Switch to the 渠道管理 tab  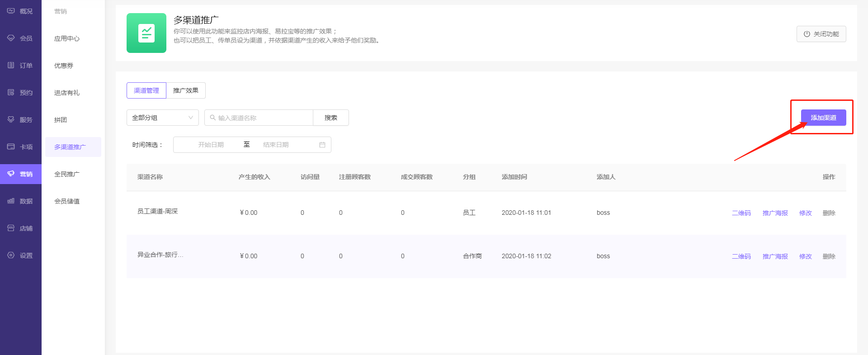(146, 90)
